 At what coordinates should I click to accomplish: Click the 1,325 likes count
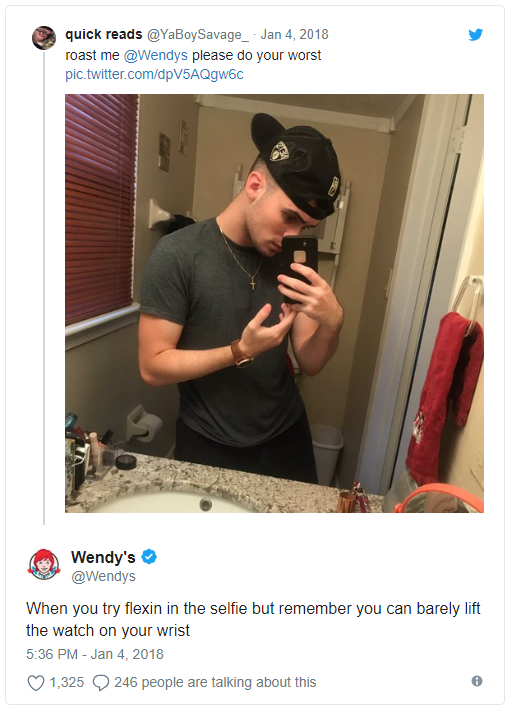(x=67, y=682)
